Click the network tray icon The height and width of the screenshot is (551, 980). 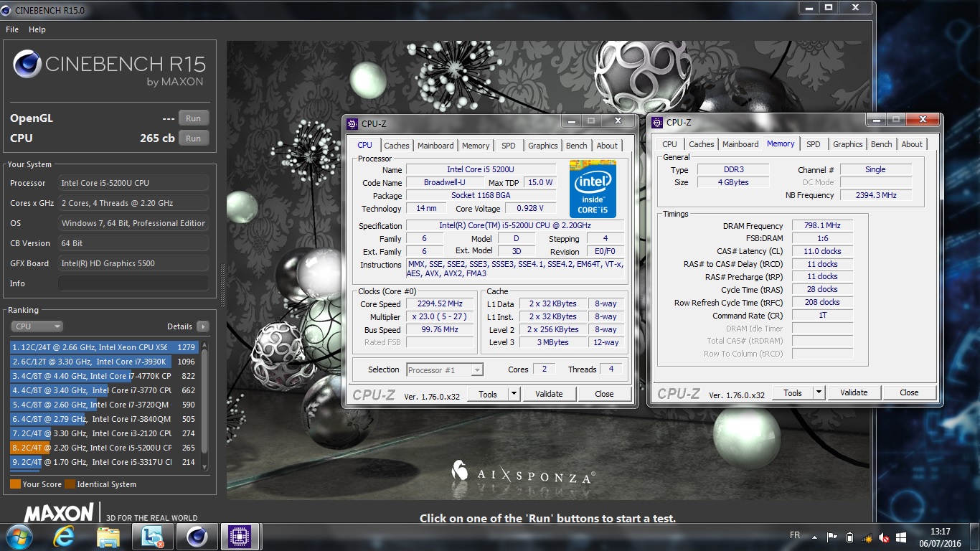(x=867, y=537)
